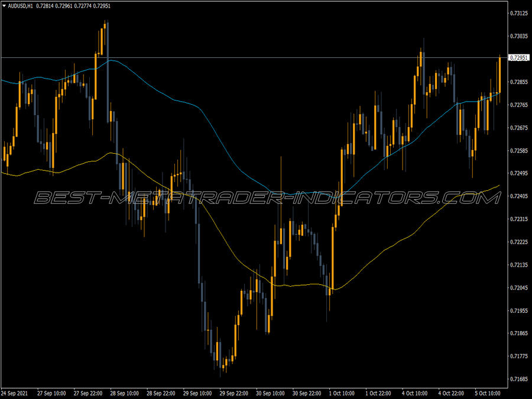Click the 30 Sep 22:00 time label
The image size is (532, 399).
click(307, 394)
